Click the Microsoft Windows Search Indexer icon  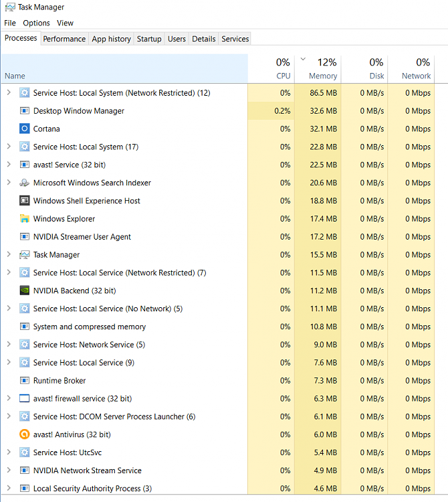point(25,183)
